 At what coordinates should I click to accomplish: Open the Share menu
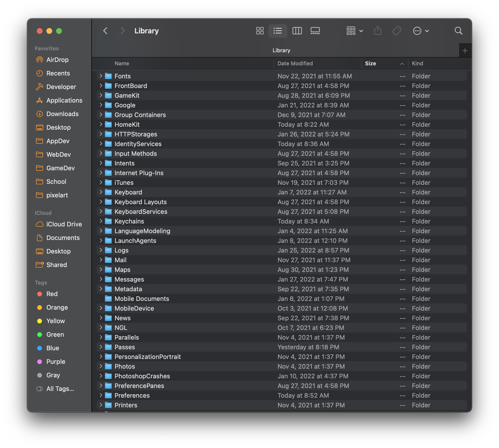[x=378, y=31]
